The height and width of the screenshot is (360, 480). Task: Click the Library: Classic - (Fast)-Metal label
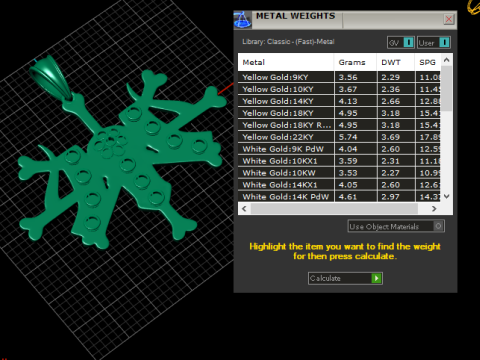(288, 42)
